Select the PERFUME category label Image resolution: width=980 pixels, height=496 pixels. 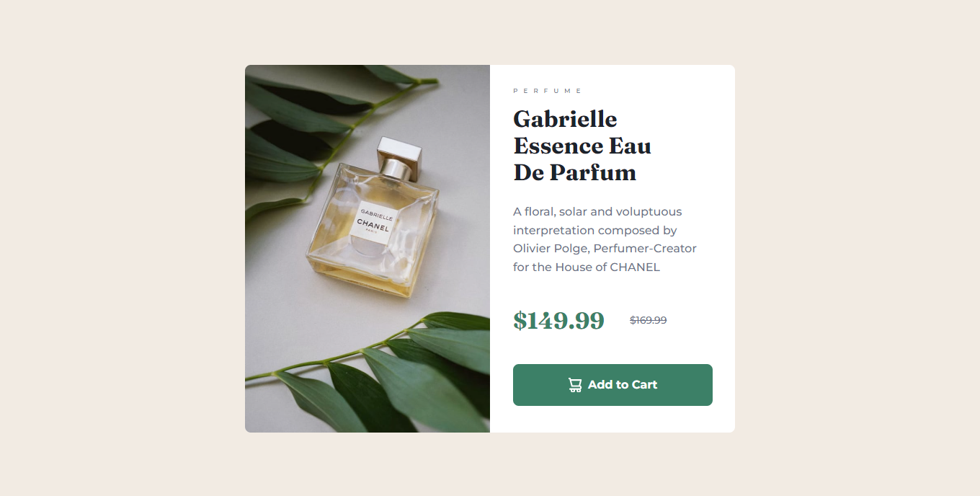[x=547, y=91]
